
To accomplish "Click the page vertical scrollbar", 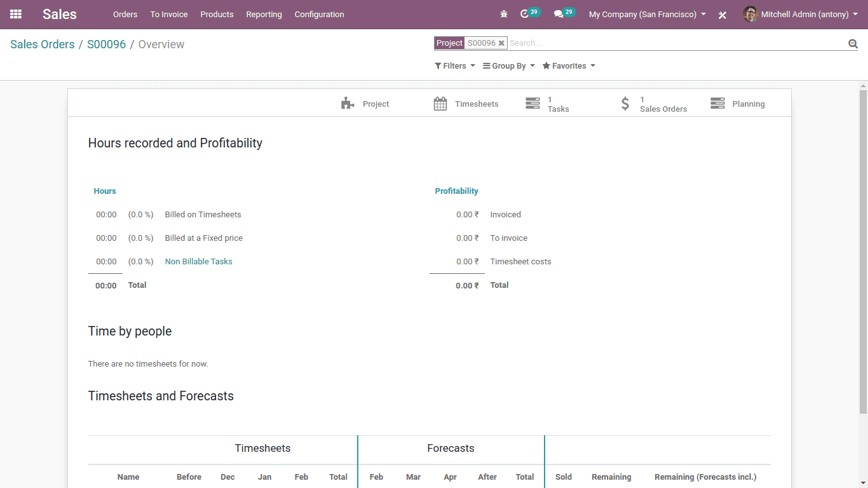I will coord(863,252).
